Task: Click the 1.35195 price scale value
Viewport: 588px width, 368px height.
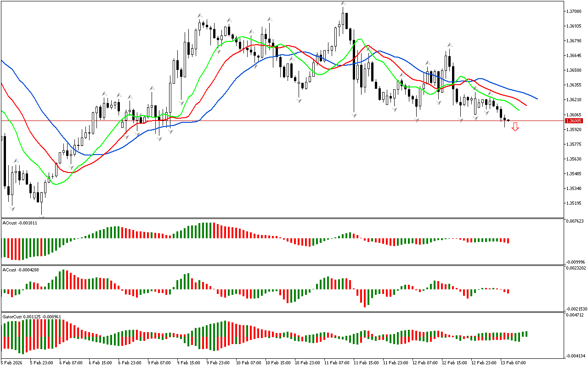Action: (x=575, y=203)
